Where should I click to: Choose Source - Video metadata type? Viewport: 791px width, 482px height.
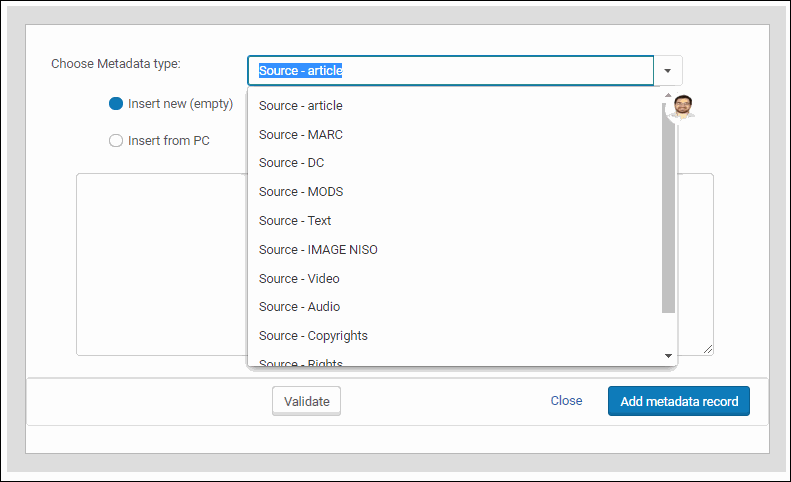pyautogui.click(x=298, y=279)
